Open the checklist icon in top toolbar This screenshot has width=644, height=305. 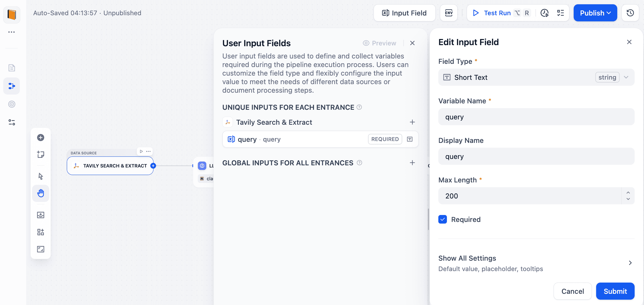tap(560, 13)
